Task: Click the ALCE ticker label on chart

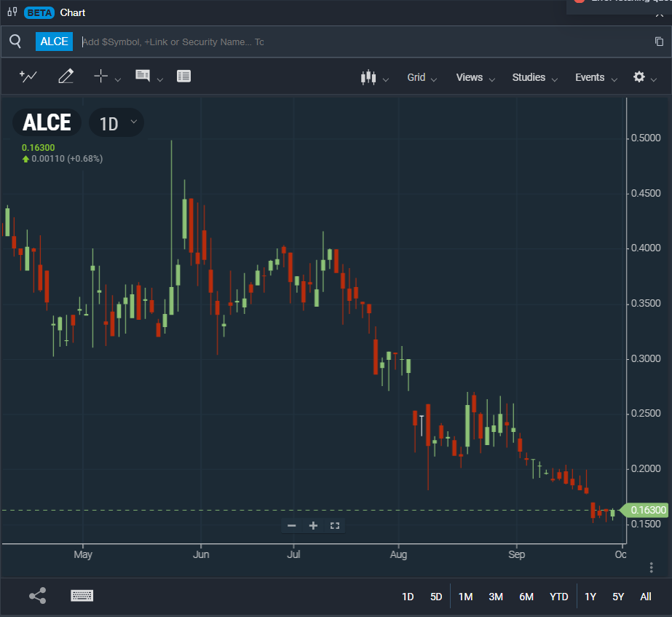Action: (x=47, y=122)
